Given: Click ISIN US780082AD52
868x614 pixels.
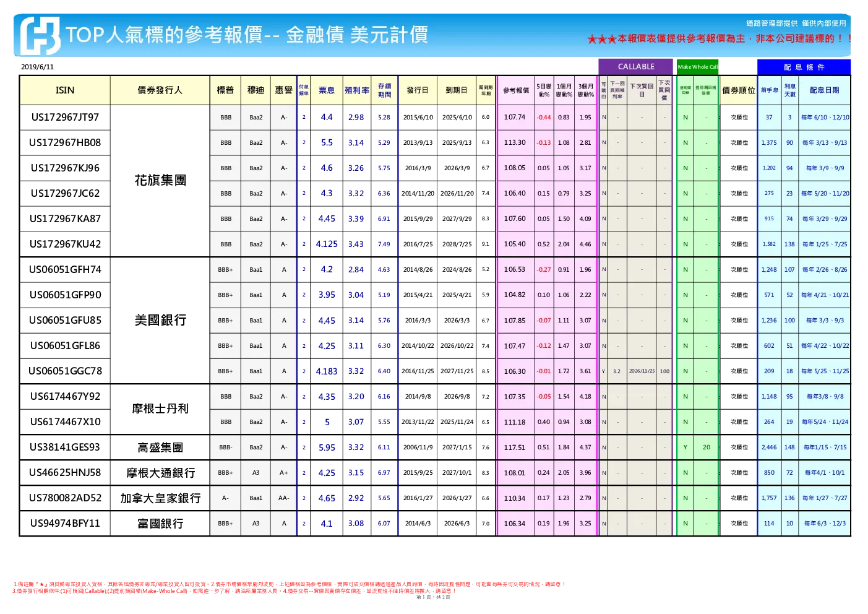Looking at the screenshot, I should (x=65, y=498).
